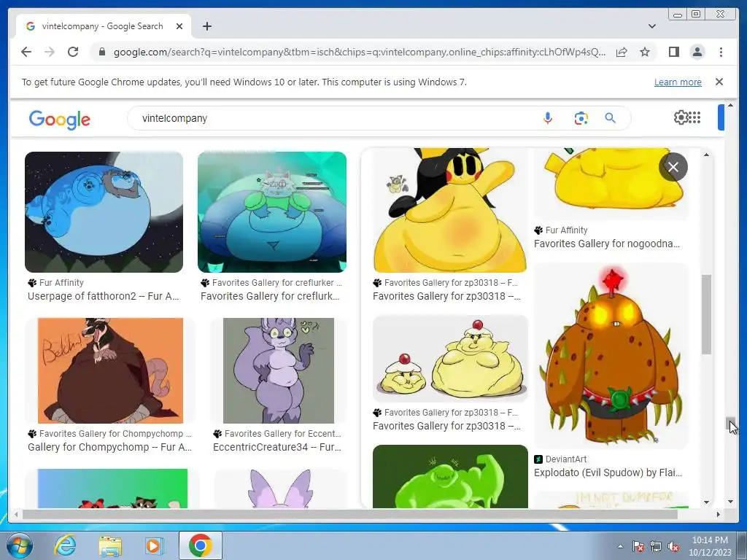Open brown spiked Explodato monster thumbnail
The image size is (747, 560).
point(611,356)
